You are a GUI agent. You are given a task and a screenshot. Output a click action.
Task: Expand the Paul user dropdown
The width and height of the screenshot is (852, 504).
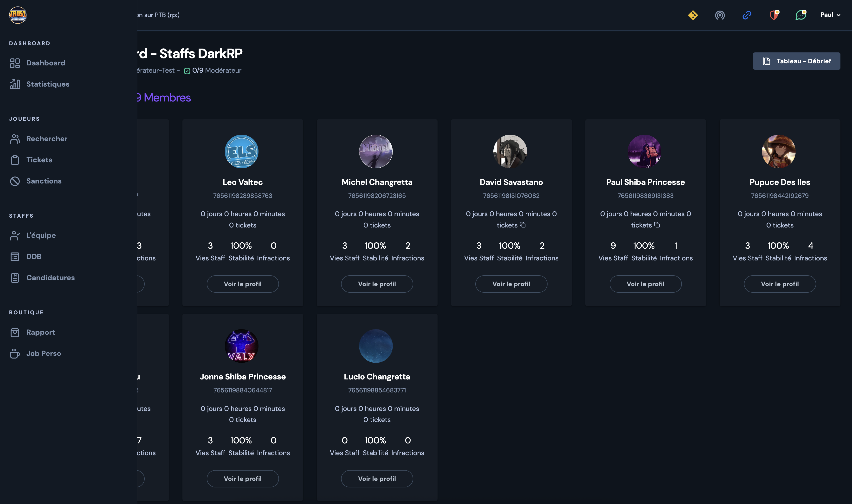[830, 15]
